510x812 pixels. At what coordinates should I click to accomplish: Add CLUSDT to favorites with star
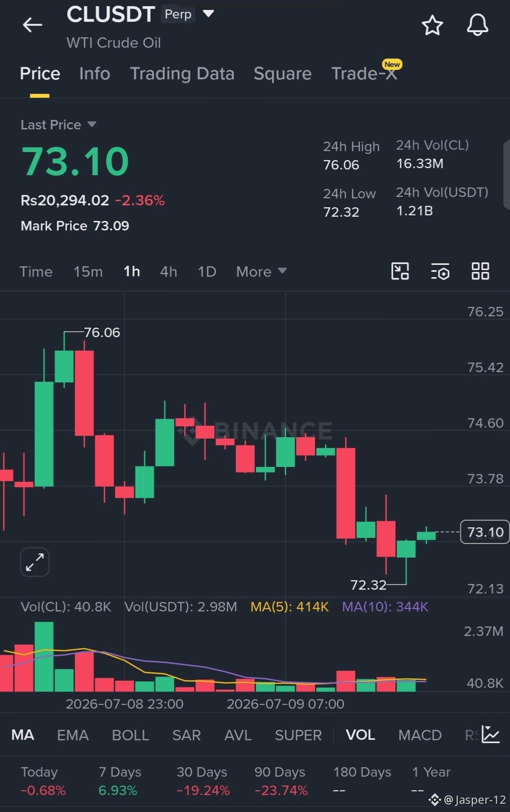(432, 25)
